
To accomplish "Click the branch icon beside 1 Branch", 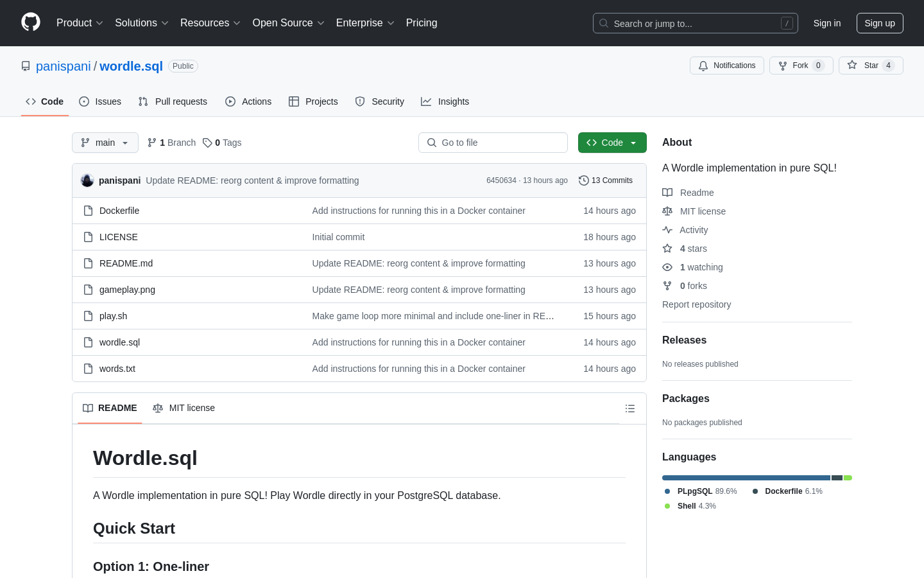I will coord(152,143).
